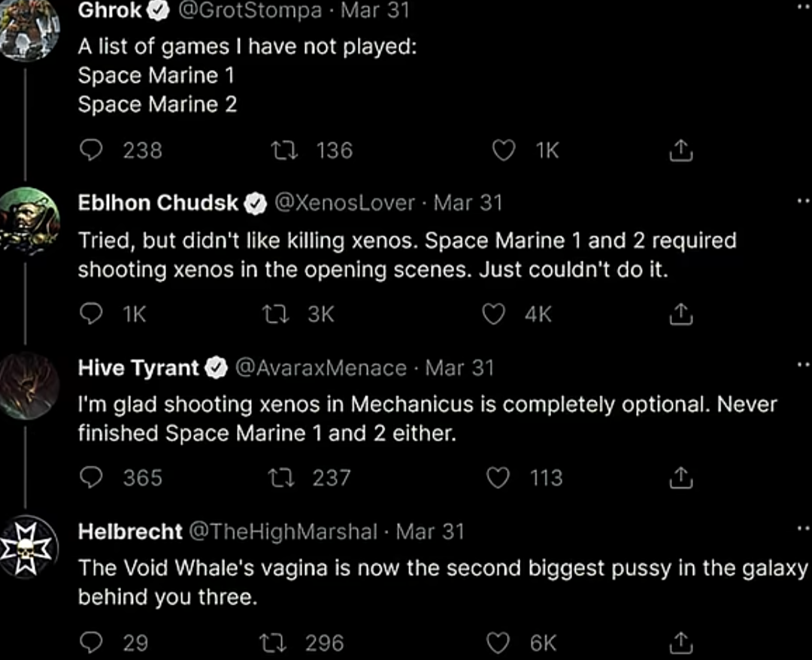Image resolution: width=812 pixels, height=660 pixels.
Task: Reply to Hive Tyrant's Mechanicus tweet
Action: click(91, 477)
